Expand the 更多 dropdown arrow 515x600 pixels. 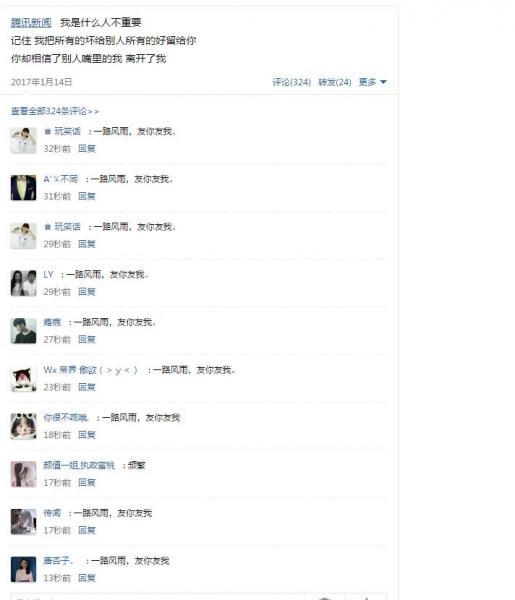coord(383,82)
